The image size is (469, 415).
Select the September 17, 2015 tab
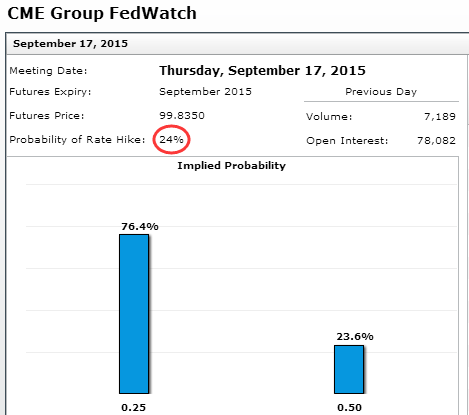pyautogui.click(x=70, y=44)
